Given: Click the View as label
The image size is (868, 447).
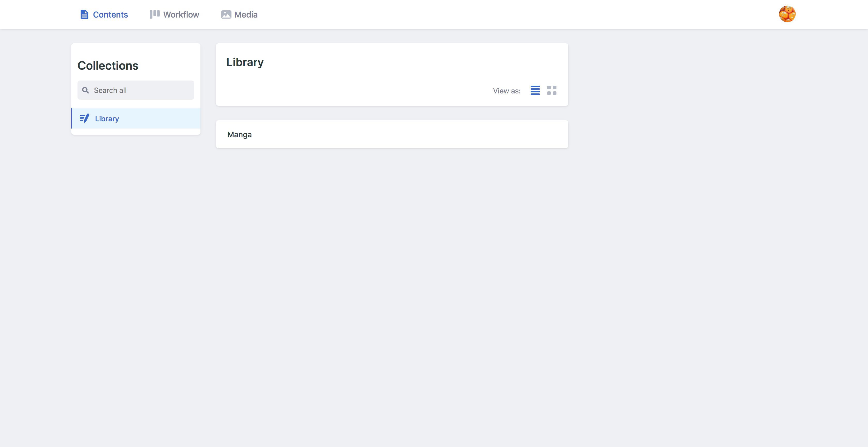Looking at the screenshot, I should (507, 91).
